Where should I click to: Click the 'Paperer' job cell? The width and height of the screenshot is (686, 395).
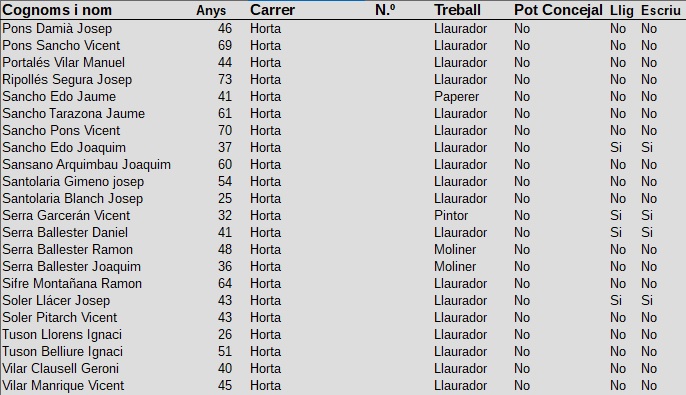(x=456, y=97)
